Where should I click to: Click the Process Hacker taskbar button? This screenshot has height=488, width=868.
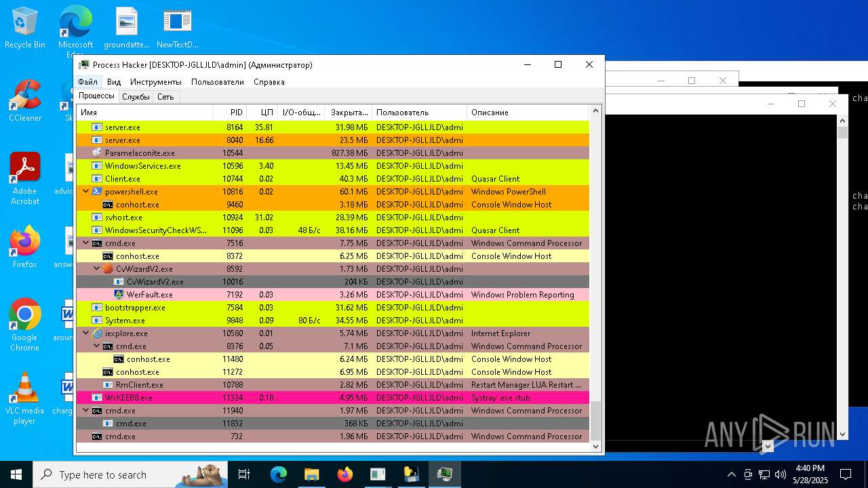(x=445, y=474)
